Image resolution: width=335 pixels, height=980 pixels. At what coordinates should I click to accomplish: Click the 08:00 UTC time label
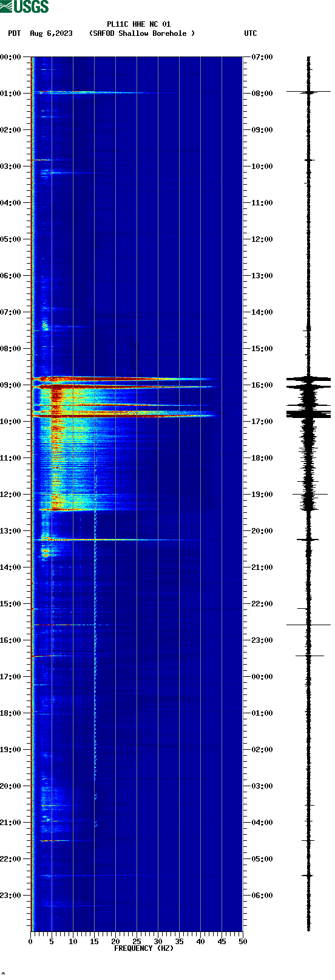coord(262,94)
